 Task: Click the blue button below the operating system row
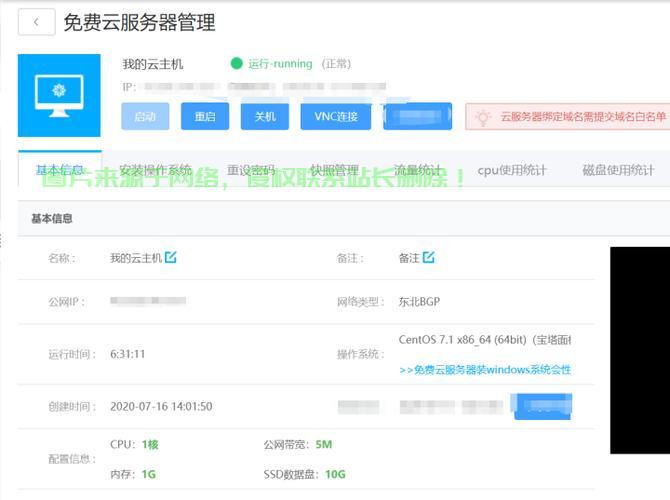click(x=542, y=407)
